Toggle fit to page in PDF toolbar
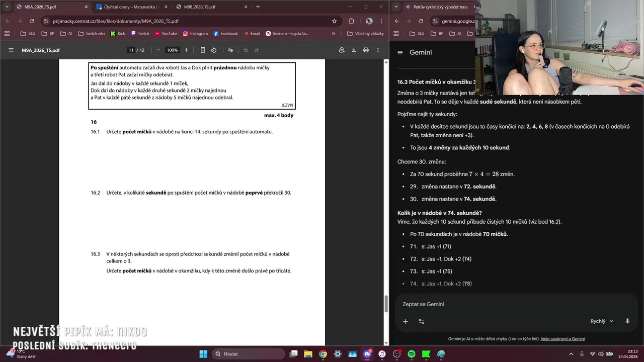The width and height of the screenshot is (644, 362). coord(203,50)
